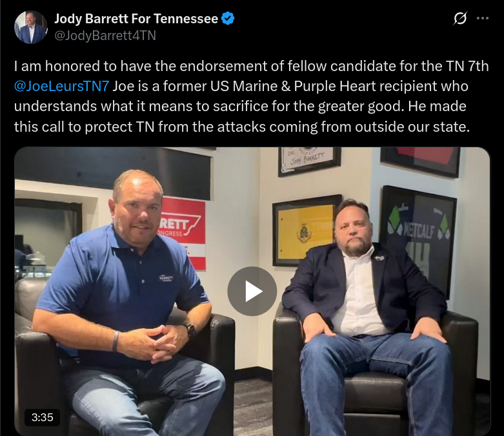Click the red framed item at video top-right

pyautogui.click(x=420, y=160)
